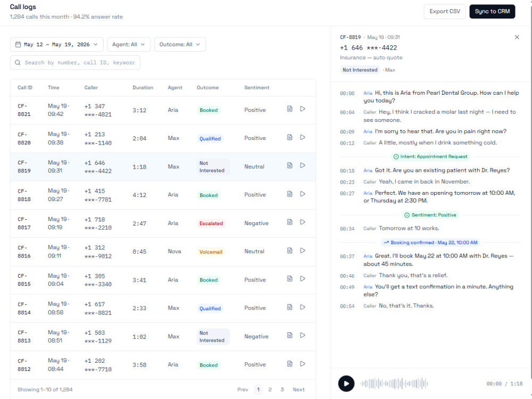The image size is (532, 399).
Task: Click Sync to CRM button
Action: click(x=492, y=12)
